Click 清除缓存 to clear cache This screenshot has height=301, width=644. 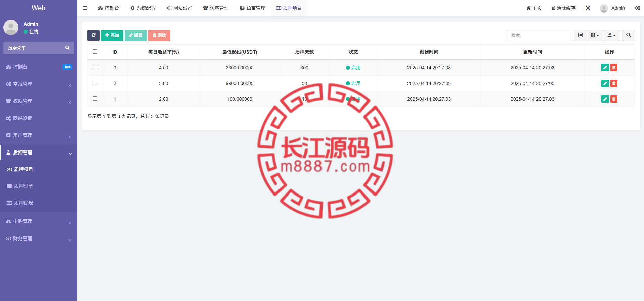[563, 8]
